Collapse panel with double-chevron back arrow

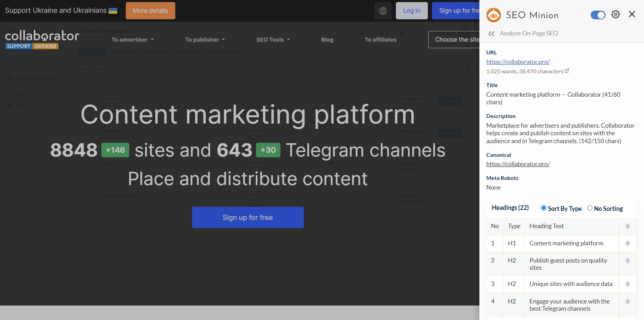(491, 33)
